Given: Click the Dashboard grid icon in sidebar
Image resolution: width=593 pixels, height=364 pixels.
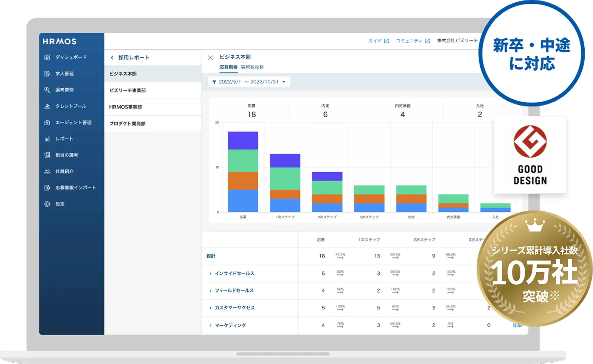Looking at the screenshot, I should [x=47, y=57].
